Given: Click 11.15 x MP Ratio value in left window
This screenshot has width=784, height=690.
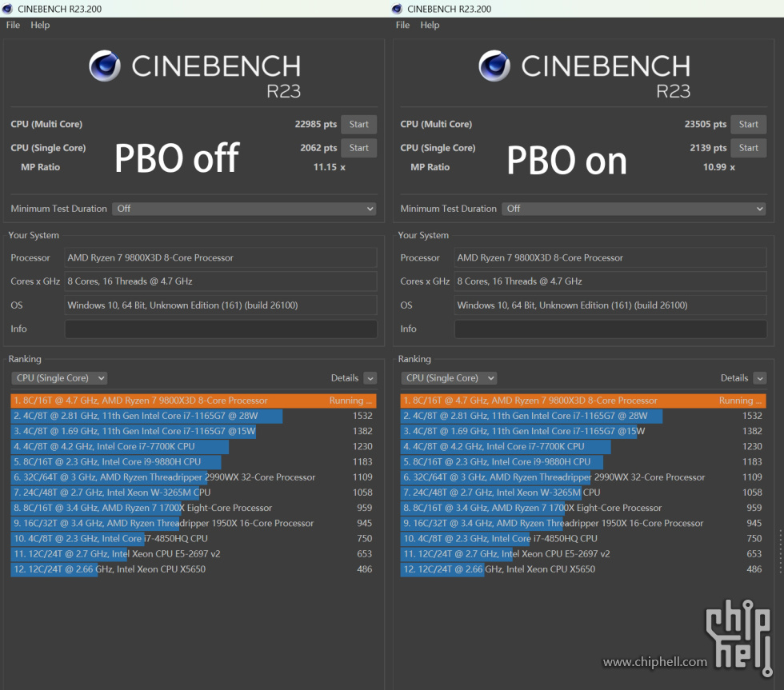Looking at the screenshot, I should click(329, 167).
